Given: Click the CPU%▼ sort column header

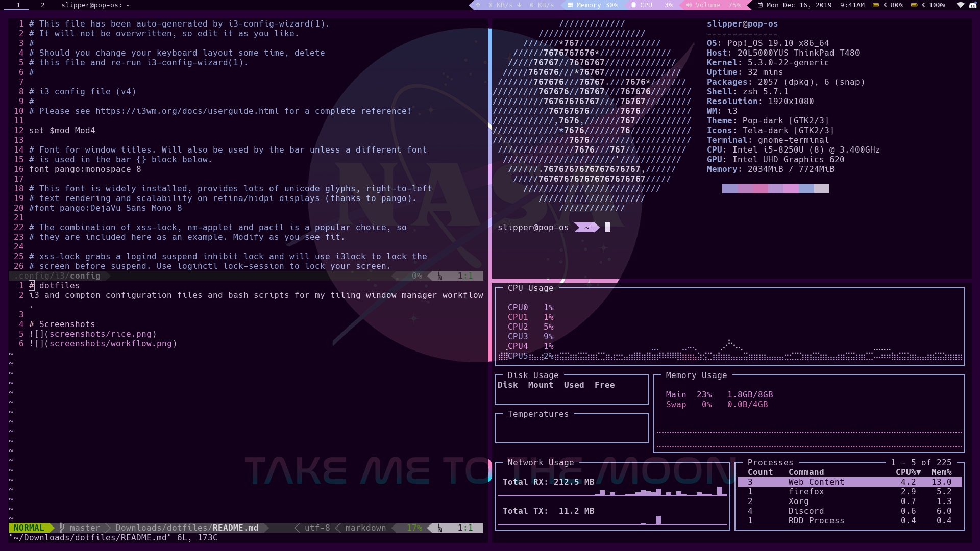Looking at the screenshot, I should click(x=908, y=472).
